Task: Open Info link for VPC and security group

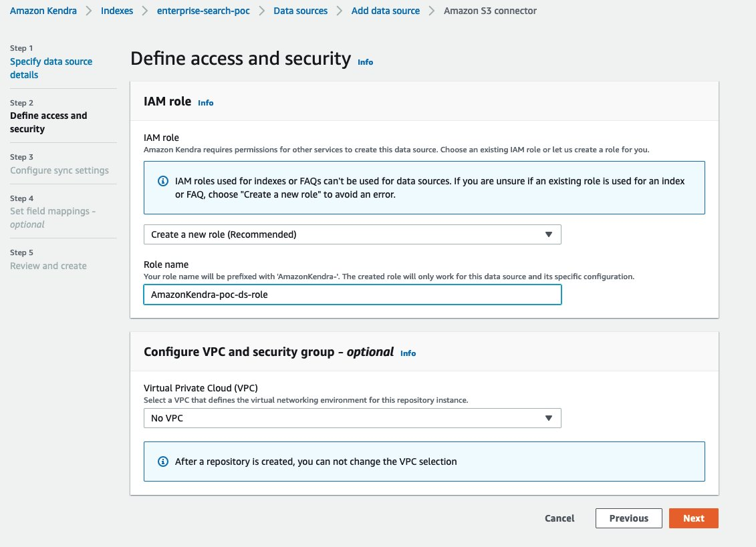Action: pos(408,353)
